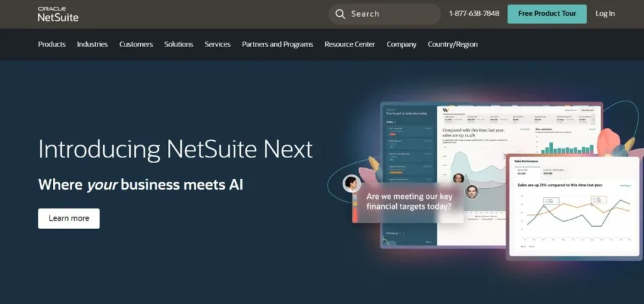Image resolution: width=644 pixels, height=304 pixels.
Task: Start the Free Product Tour
Action: pos(547,14)
